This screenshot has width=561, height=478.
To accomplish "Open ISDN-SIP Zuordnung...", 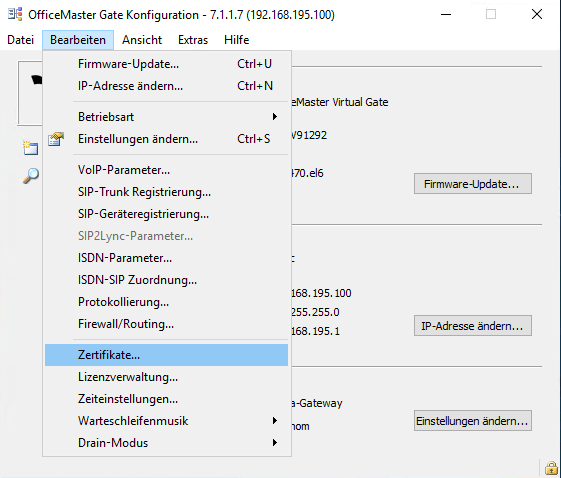I will 166,280.
